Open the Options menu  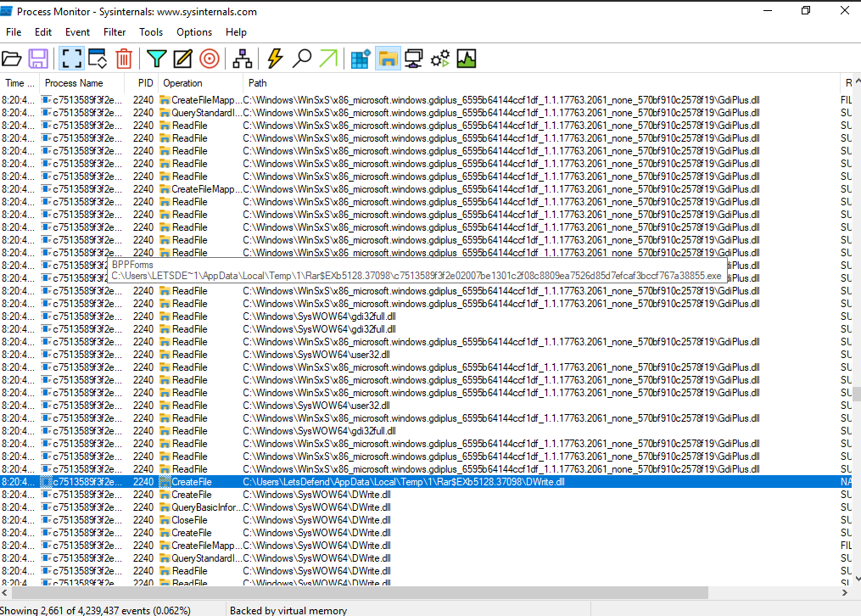[194, 32]
